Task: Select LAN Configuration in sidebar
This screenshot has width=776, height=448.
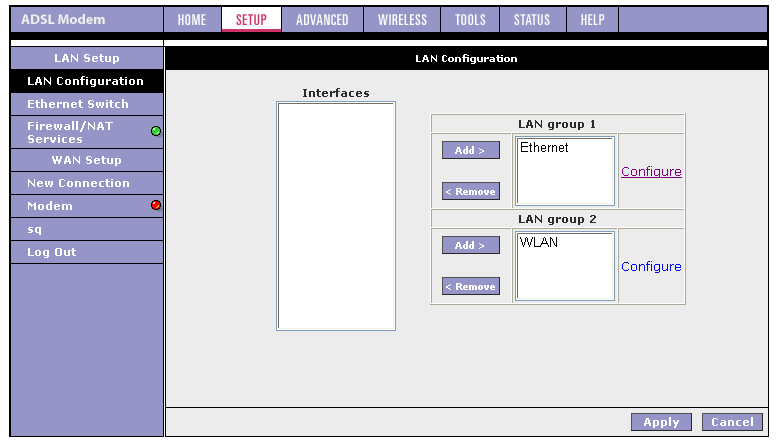Action: (x=85, y=81)
